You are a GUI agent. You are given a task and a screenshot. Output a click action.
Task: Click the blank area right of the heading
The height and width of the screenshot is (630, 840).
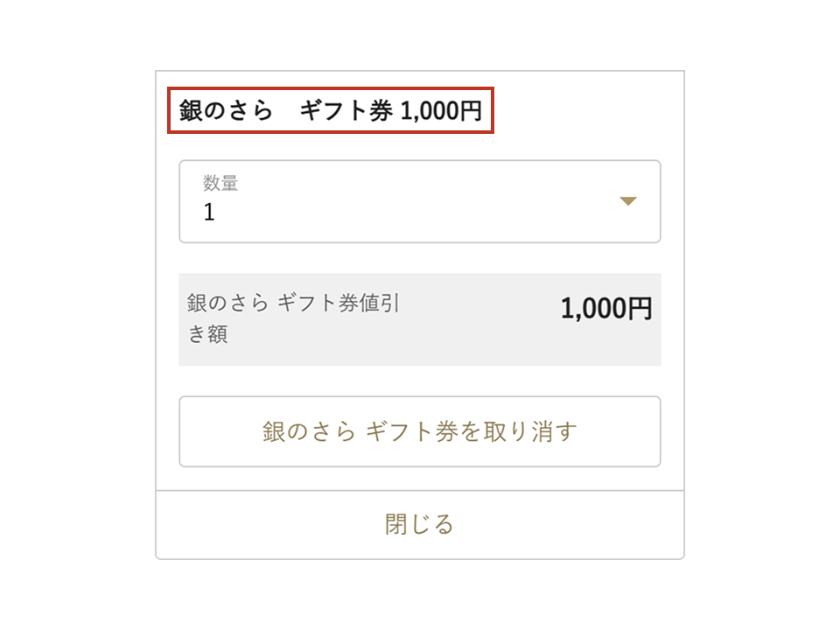click(x=586, y=111)
